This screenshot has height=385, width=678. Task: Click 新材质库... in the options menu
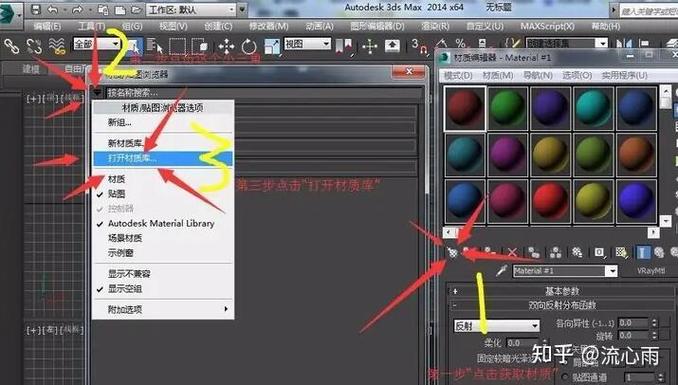click(x=126, y=143)
